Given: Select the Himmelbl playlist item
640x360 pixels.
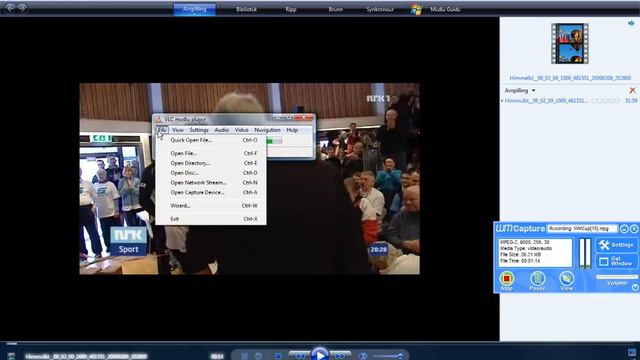Looking at the screenshot, I should pos(569,100).
